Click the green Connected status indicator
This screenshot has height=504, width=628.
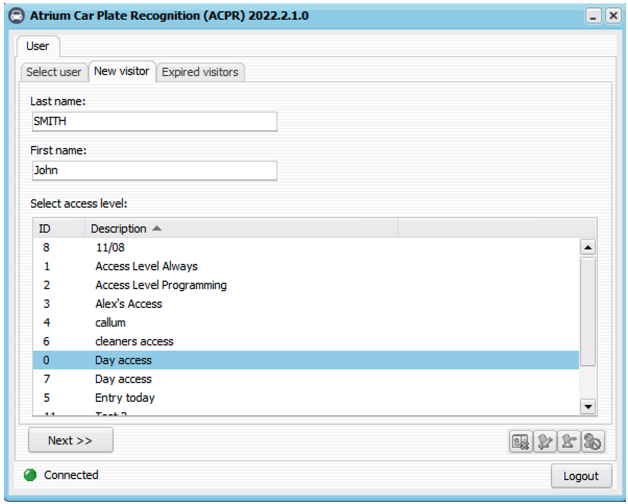click(x=30, y=475)
